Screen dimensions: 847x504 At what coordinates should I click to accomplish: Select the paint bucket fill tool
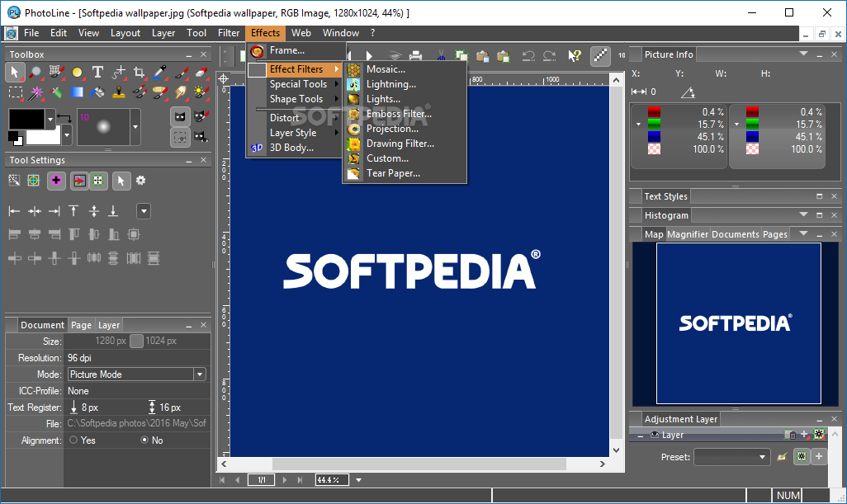[x=97, y=92]
